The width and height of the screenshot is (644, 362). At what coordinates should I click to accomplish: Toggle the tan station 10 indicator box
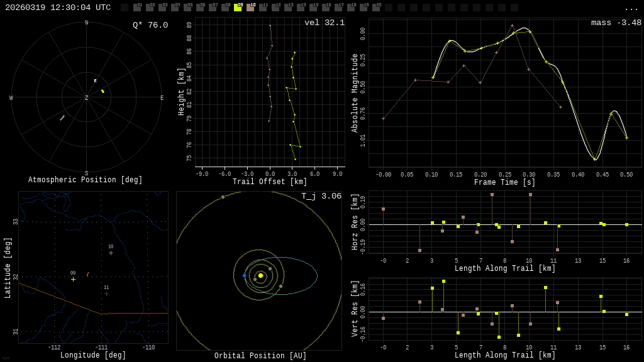250,8
